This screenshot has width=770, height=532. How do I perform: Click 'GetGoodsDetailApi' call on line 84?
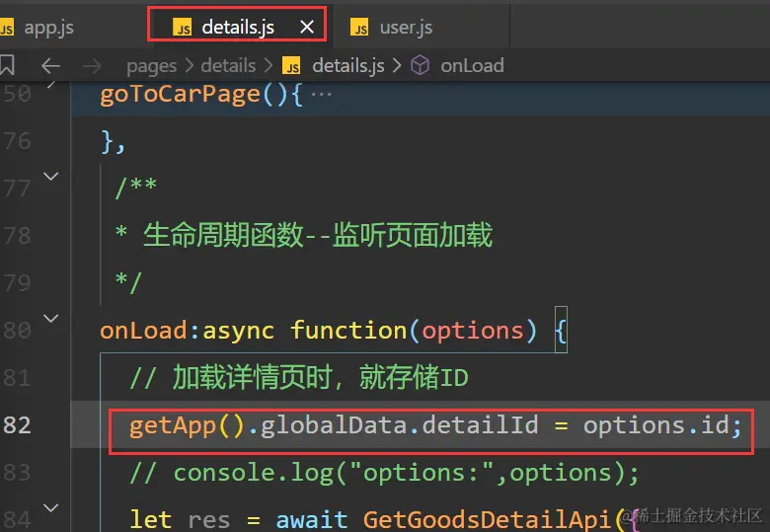click(x=486, y=520)
